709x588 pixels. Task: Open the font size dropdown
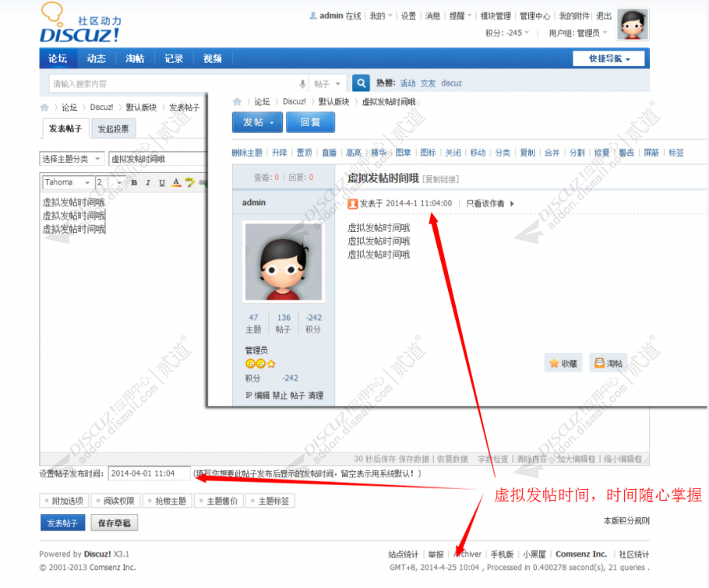coord(109,182)
